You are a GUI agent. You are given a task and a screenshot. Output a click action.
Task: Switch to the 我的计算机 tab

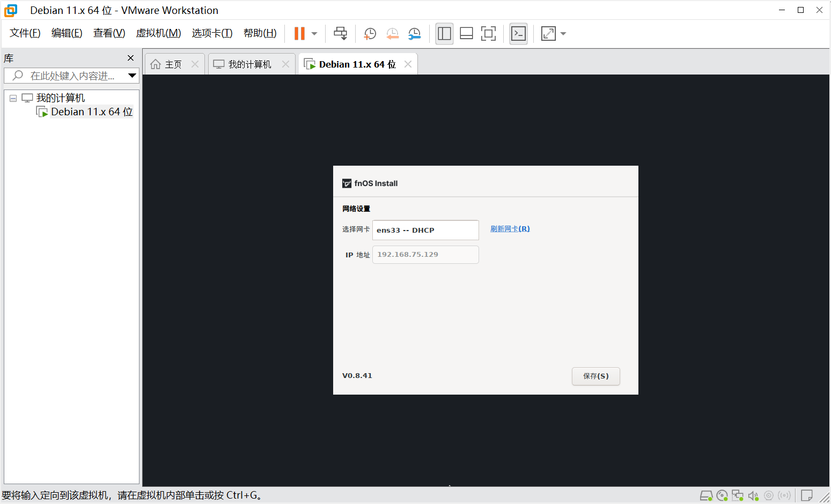(x=251, y=64)
